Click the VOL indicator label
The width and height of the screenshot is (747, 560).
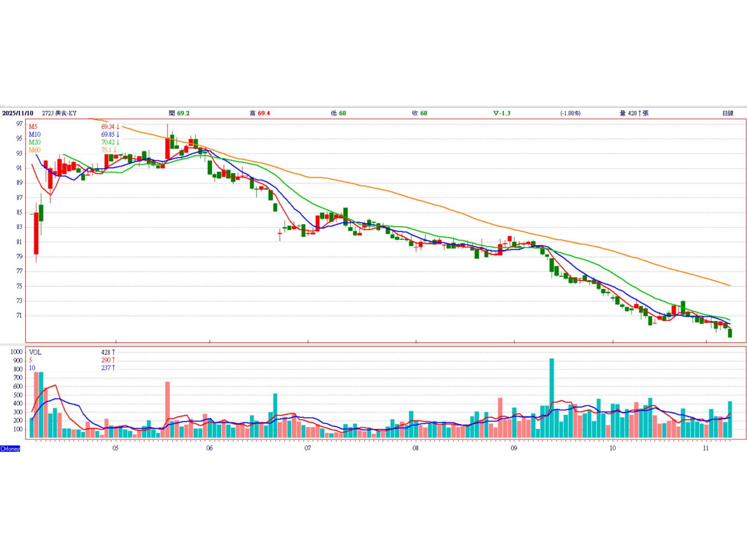(x=35, y=352)
